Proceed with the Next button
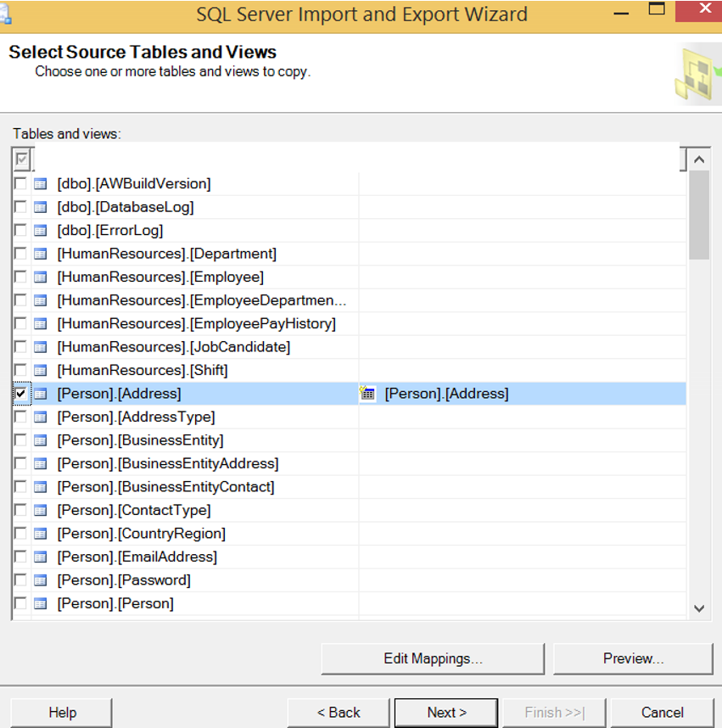This screenshot has width=722, height=728. click(446, 713)
